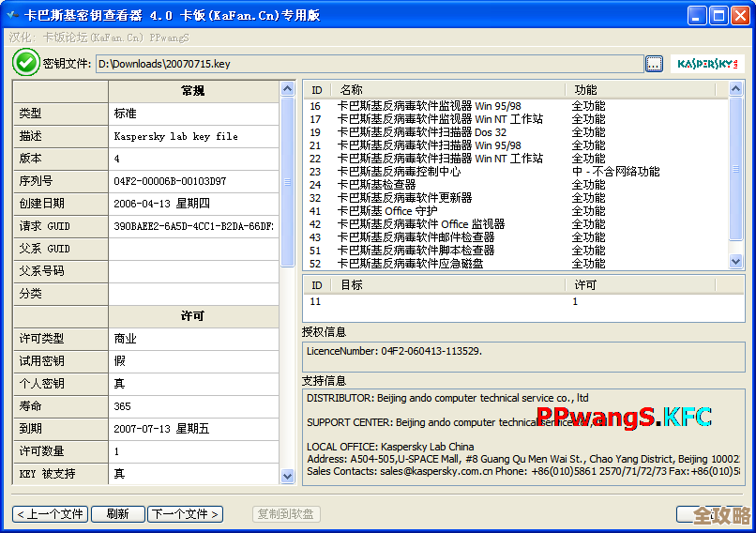Click the 目标 column header
Screen dimensions: 756x533
[x=448, y=285]
